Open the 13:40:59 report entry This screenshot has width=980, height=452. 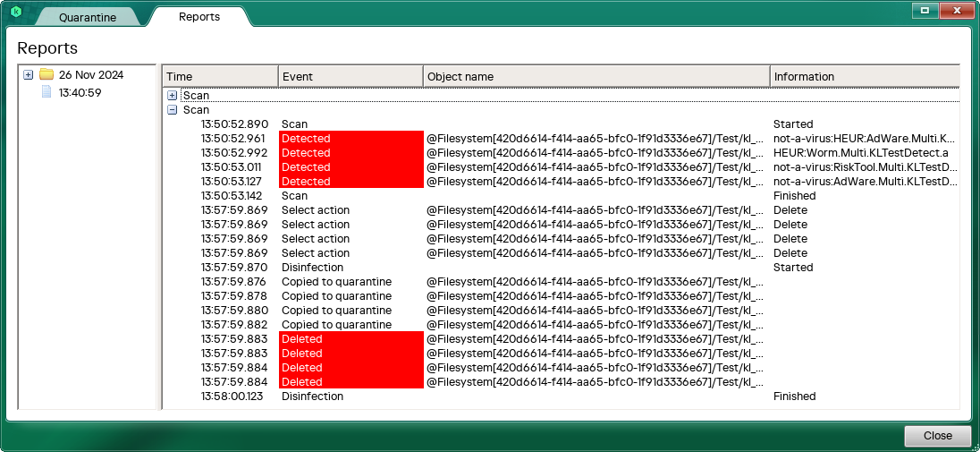pyautogui.click(x=80, y=92)
